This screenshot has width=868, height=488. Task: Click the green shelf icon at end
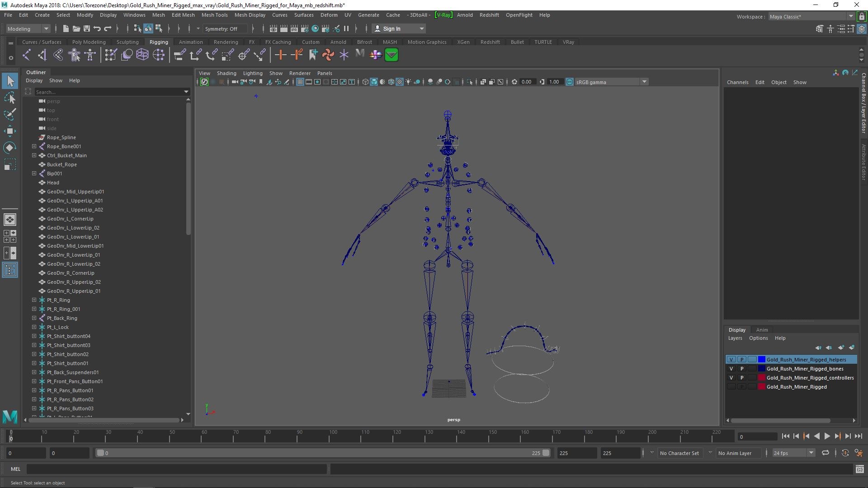click(x=392, y=55)
